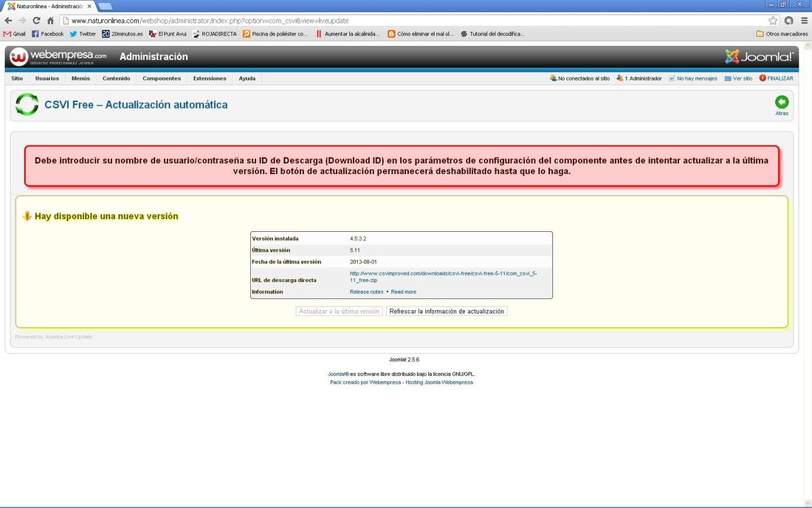Open the 20minutos.es bookmark
Screen dimensions: 812x508
pyautogui.click(x=123, y=34)
